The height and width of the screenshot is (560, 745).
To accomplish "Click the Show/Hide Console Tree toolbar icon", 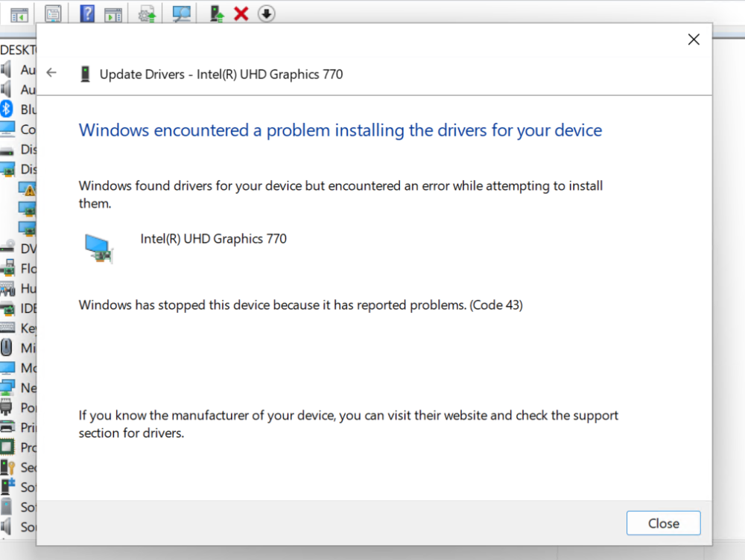I will click(19, 14).
